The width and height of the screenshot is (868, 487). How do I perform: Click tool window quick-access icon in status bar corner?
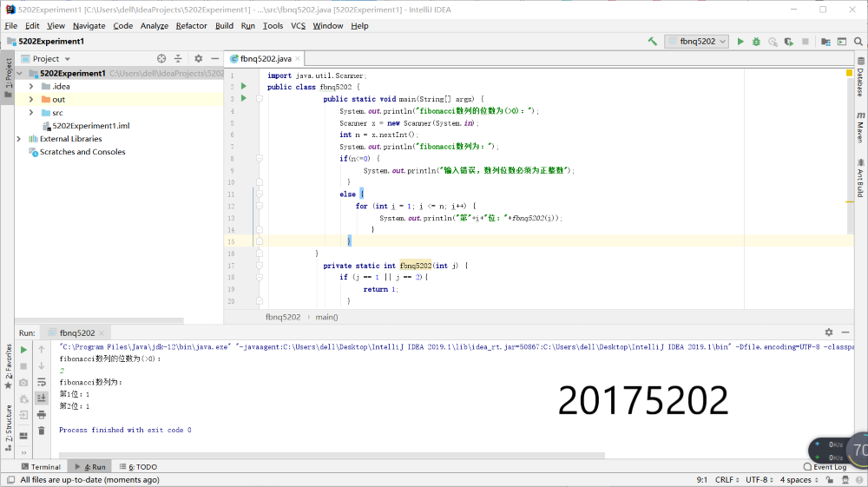pos(10,480)
